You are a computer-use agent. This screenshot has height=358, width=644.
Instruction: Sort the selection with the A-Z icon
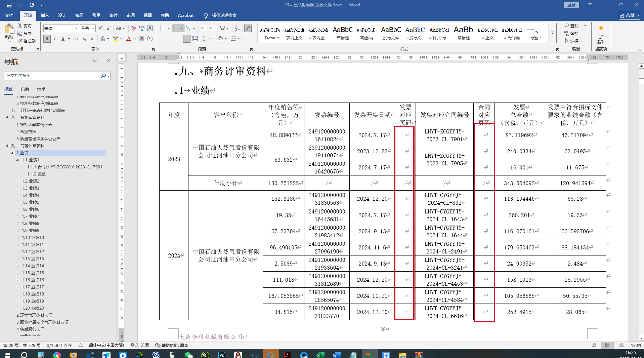[238, 29]
